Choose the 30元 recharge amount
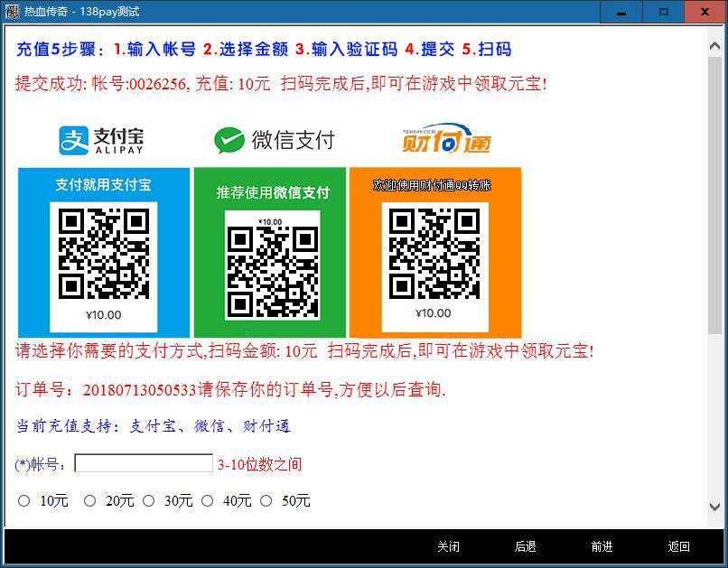Image resolution: width=728 pixels, height=568 pixels. coord(148,500)
